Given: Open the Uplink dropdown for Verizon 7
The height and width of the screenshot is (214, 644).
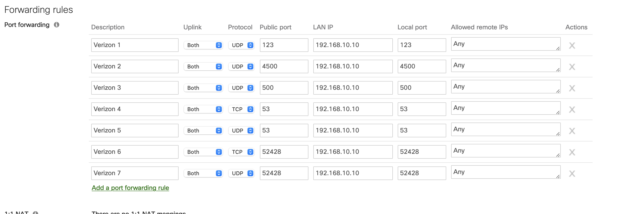Looking at the screenshot, I should (203, 173).
